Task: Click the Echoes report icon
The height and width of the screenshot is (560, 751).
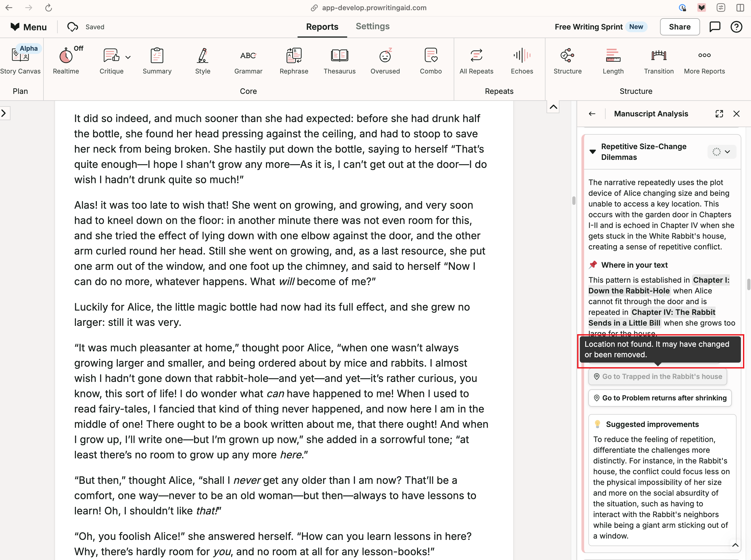Action: tap(522, 55)
